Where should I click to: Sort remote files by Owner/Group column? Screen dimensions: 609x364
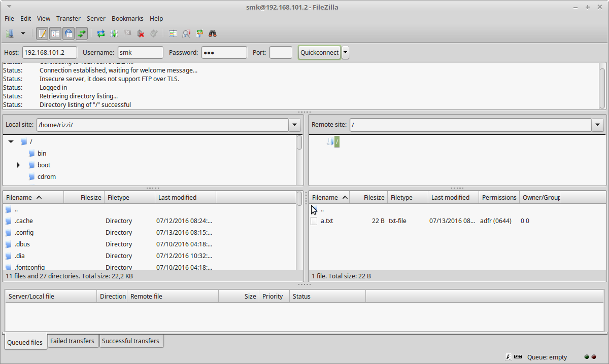pyautogui.click(x=540, y=198)
